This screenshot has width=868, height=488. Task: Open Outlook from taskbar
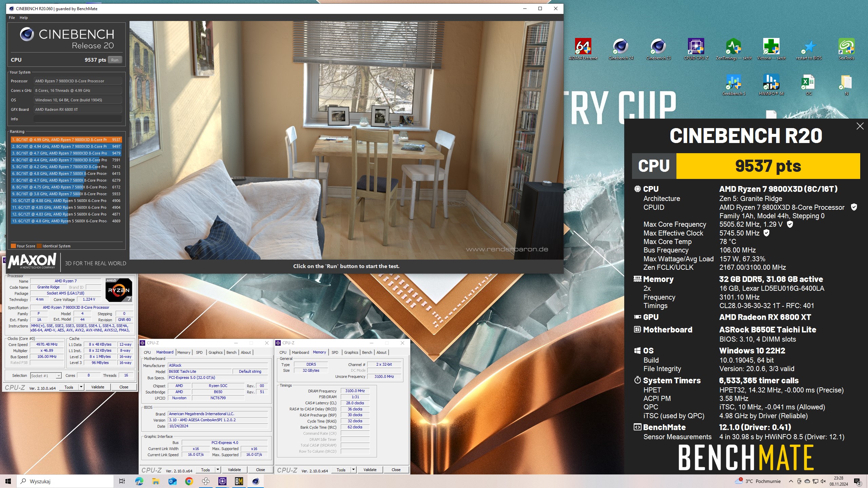(x=172, y=481)
